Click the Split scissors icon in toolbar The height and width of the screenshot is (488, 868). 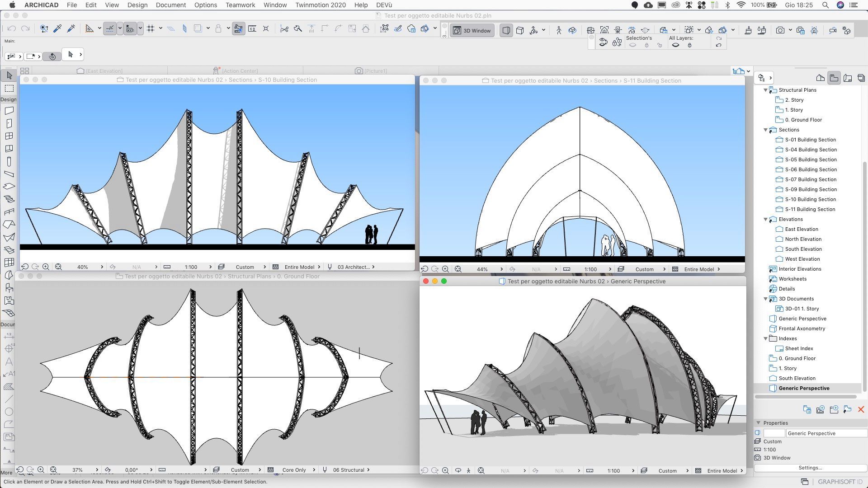pyautogui.click(x=284, y=29)
